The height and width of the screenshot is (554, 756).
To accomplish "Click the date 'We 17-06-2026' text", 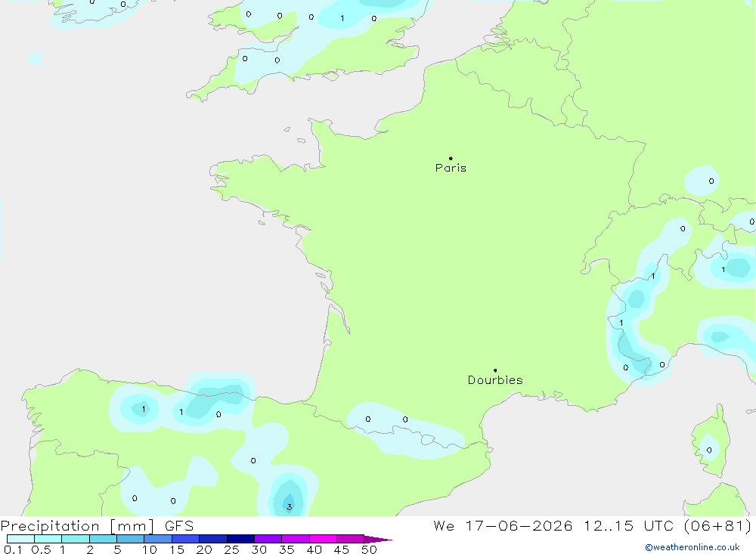I will point(503,525).
